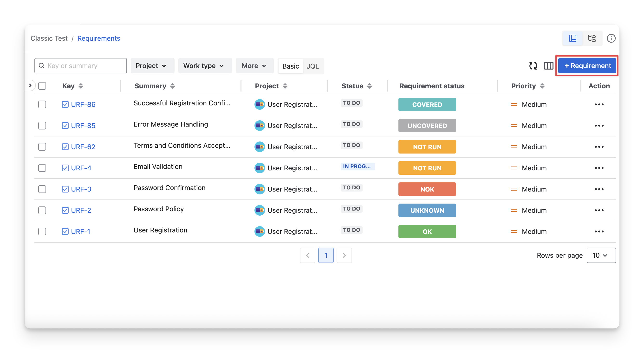Select the Basic search tab

point(291,66)
